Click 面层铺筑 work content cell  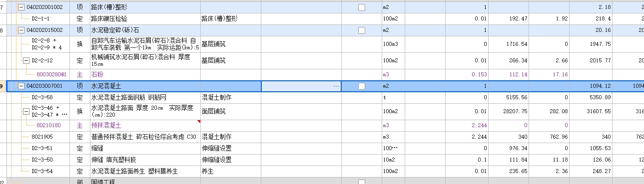pyautogui.click(x=213, y=111)
